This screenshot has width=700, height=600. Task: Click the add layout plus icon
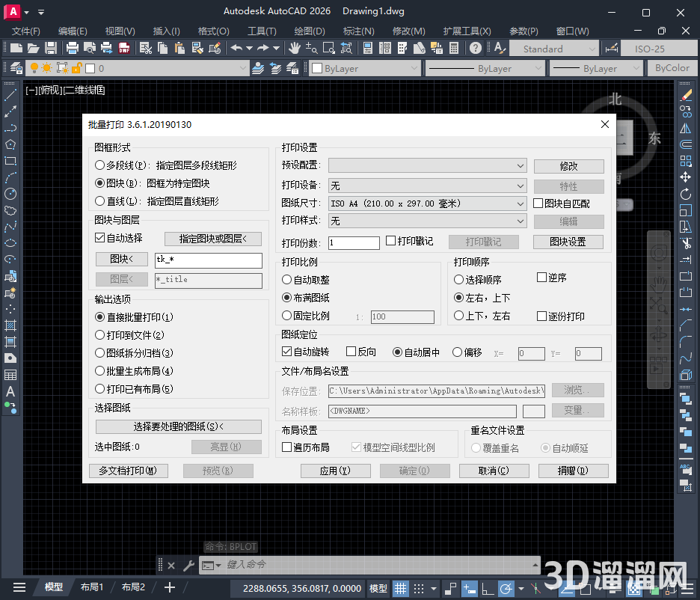pyautogui.click(x=170, y=587)
